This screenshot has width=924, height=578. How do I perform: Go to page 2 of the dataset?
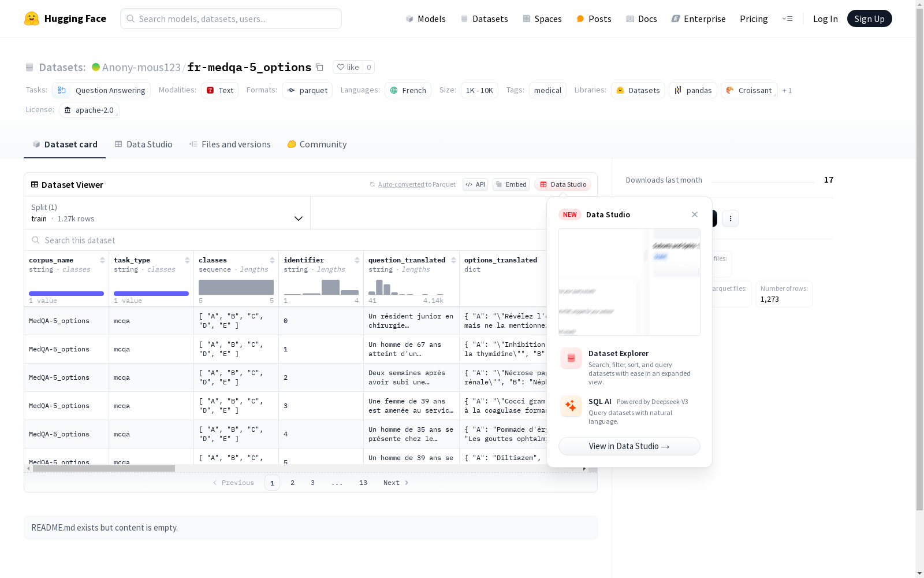click(293, 483)
